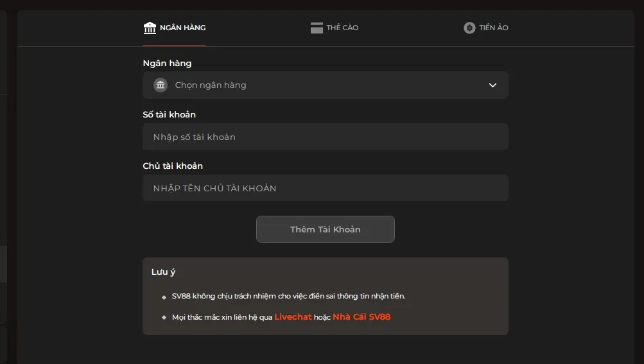Click the coin icon beside Tiền Ảo
This screenshot has width=644, height=364.
pyautogui.click(x=469, y=28)
